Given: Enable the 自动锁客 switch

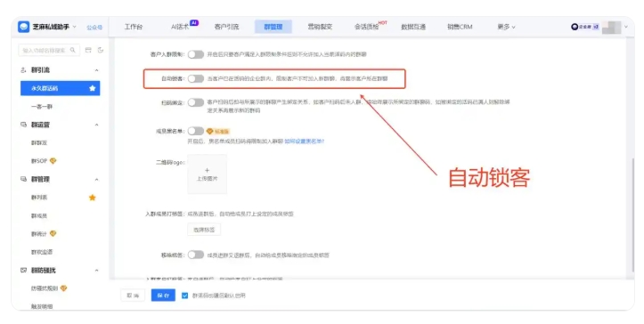Looking at the screenshot, I should click(196, 78).
